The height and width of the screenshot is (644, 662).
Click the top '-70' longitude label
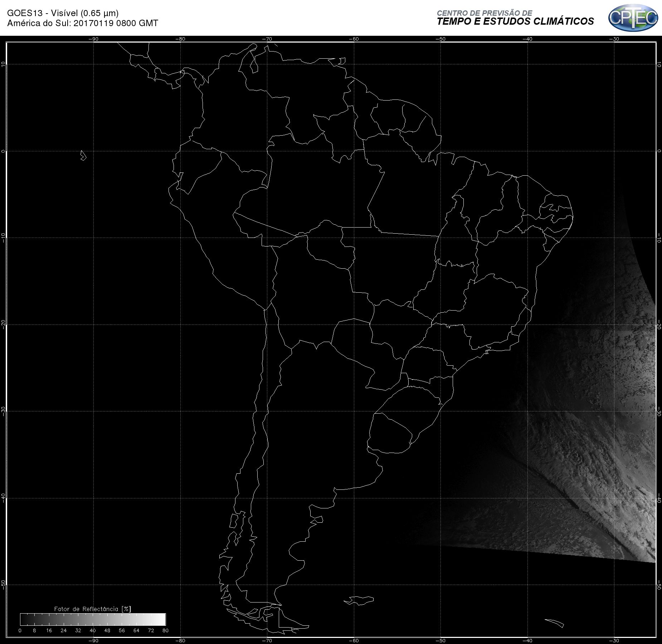click(x=267, y=39)
